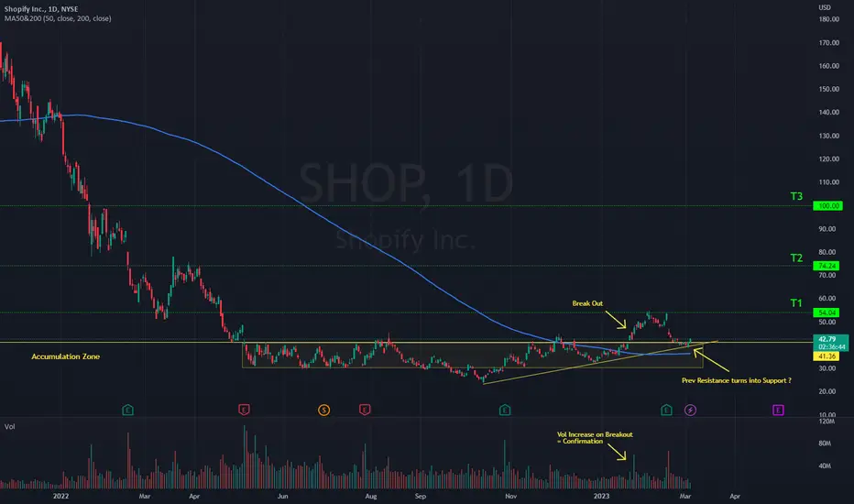The image size is (854, 504).
Task: Click the 140.00 price axis value
Action: [x=828, y=112]
